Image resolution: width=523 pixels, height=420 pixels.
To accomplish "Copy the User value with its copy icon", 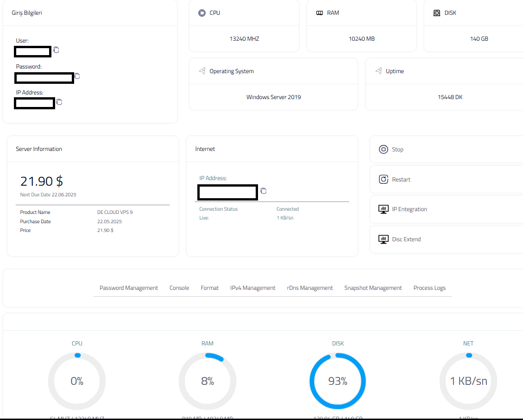I will coord(56,50).
